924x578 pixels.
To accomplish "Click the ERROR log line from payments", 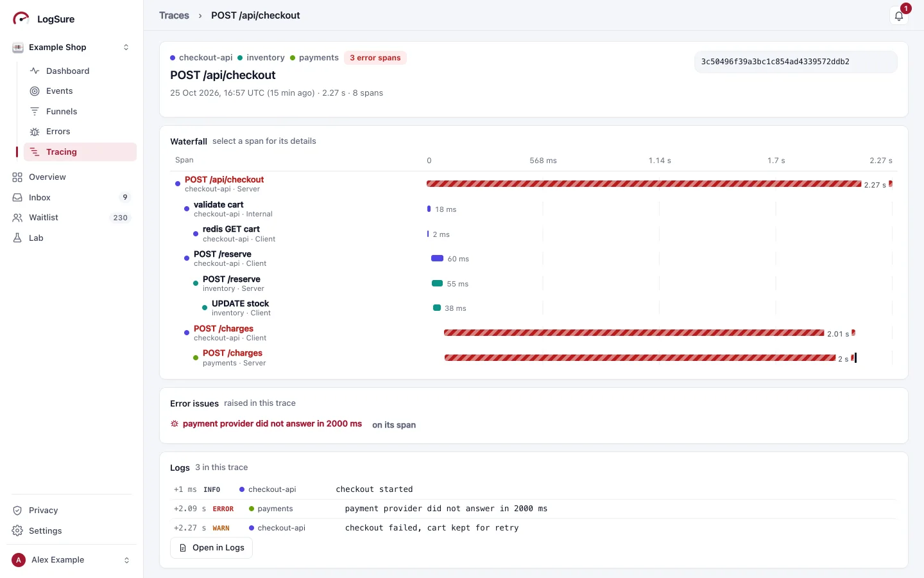I will pos(533,509).
